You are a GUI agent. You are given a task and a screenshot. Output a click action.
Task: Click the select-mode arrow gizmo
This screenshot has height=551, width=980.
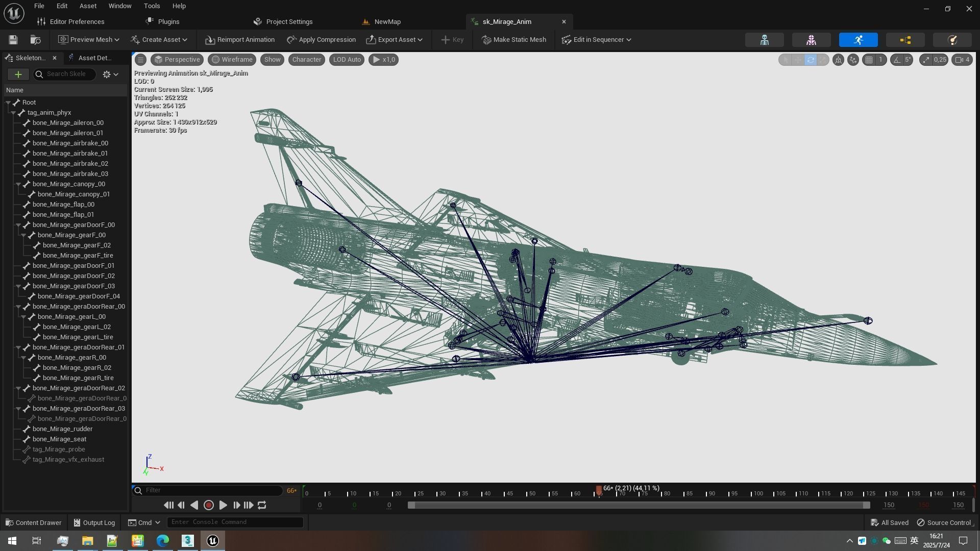click(786, 60)
